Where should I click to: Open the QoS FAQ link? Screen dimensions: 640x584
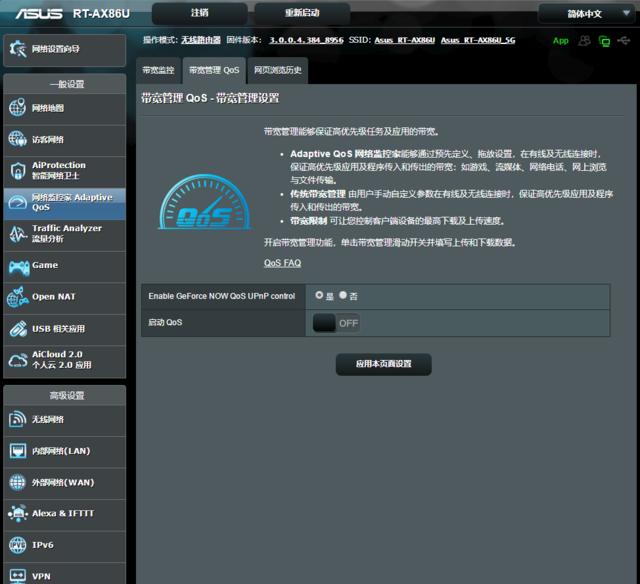pos(282,263)
